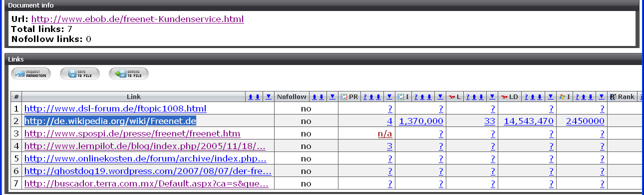644x195 pixels.
Task: Click the Save to File button
Action: (80, 74)
